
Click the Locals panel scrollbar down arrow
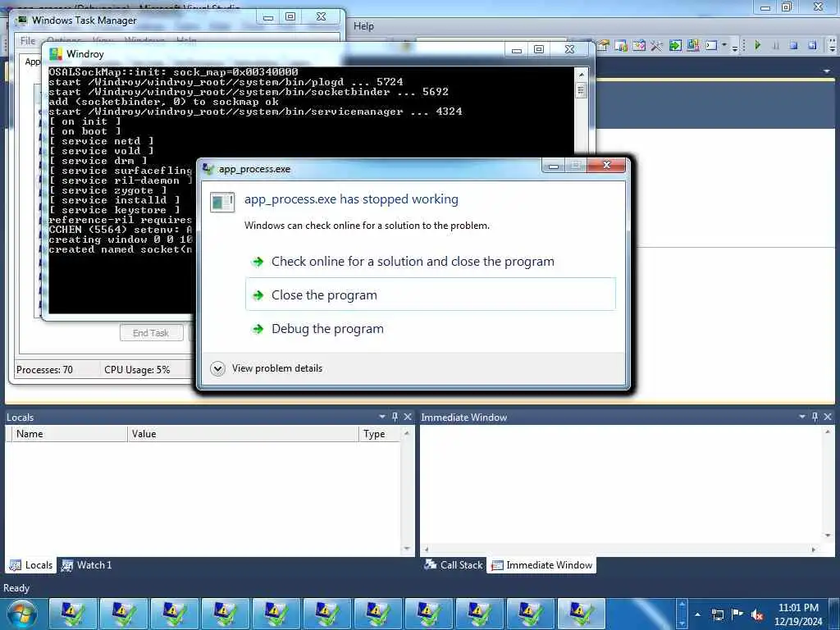(407, 549)
